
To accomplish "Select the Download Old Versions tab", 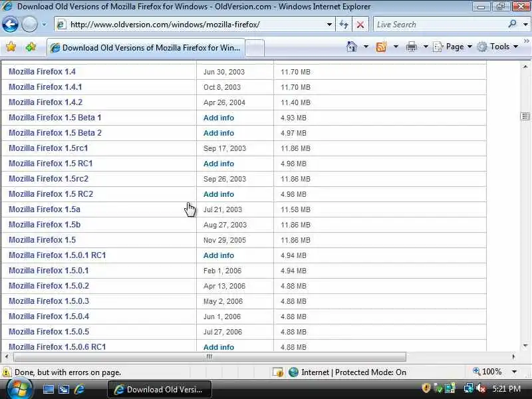I will point(146,48).
